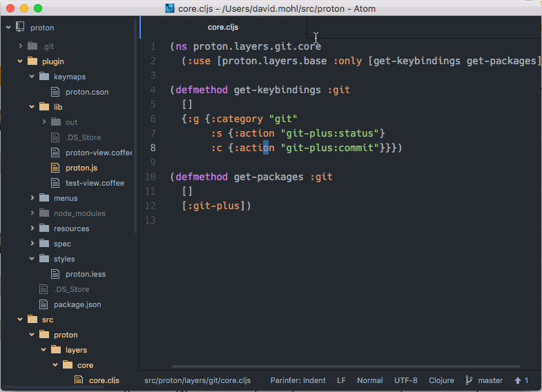The image size is (542, 392).
Task: Click the editor horizontal scrollbar
Action: (x=346, y=366)
